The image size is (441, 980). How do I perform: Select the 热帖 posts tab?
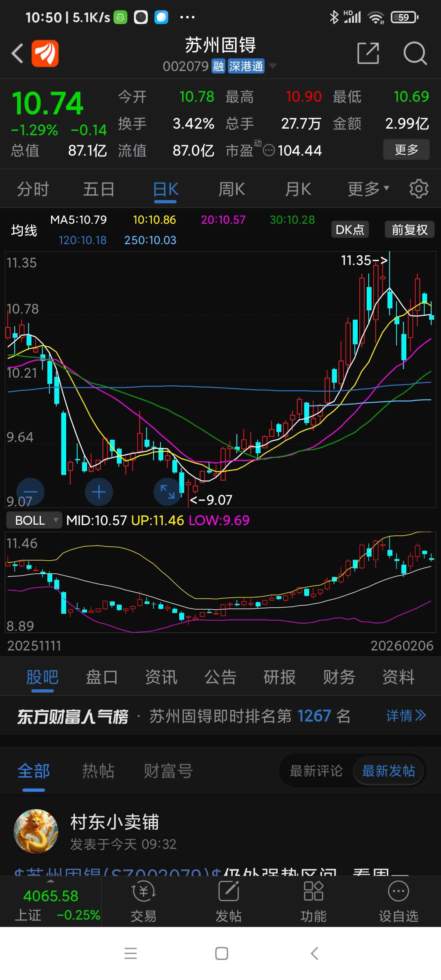tap(98, 771)
